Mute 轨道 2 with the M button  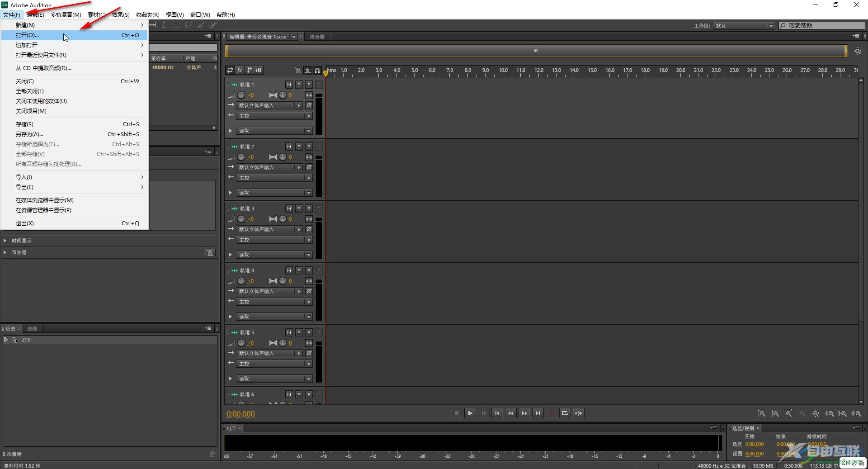[x=289, y=147]
